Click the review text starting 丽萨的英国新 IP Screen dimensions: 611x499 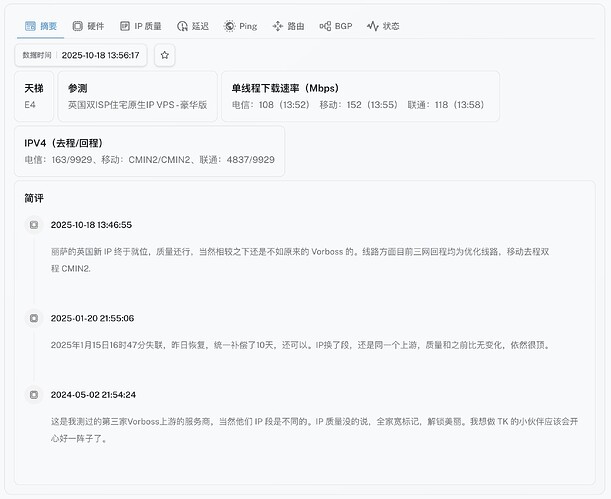(x=300, y=260)
